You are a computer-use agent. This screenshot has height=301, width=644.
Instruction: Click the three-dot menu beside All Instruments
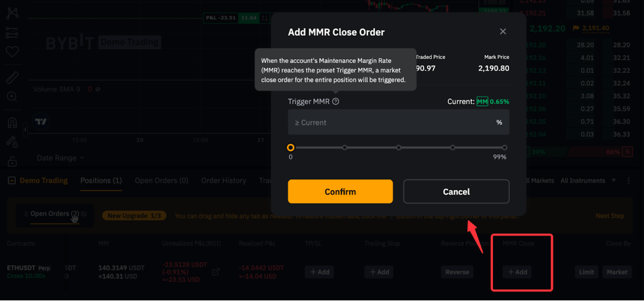[628, 181]
